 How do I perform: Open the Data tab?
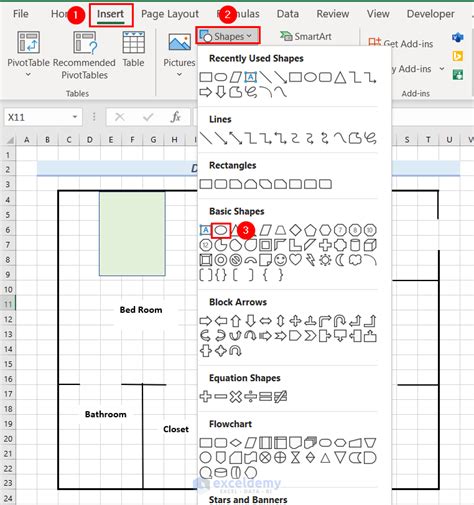(x=288, y=14)
